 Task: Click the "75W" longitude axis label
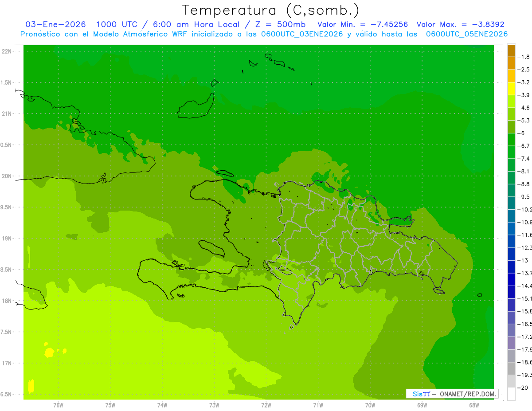pyautogui.click(x=110, y=405)
